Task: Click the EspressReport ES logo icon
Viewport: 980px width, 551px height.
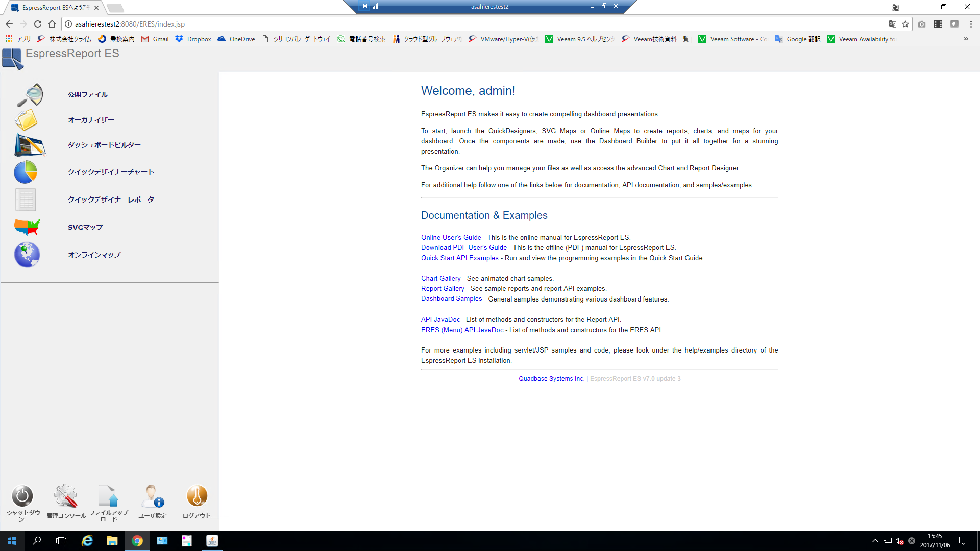Action: pyautogui.click(x=12, y=59)
